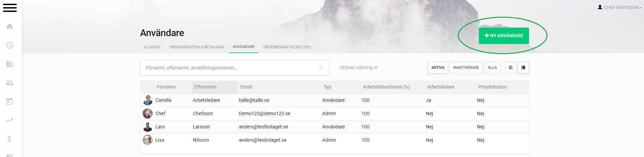Open the hamburger menu
The image size is (644, 157).
click(10, 7)
